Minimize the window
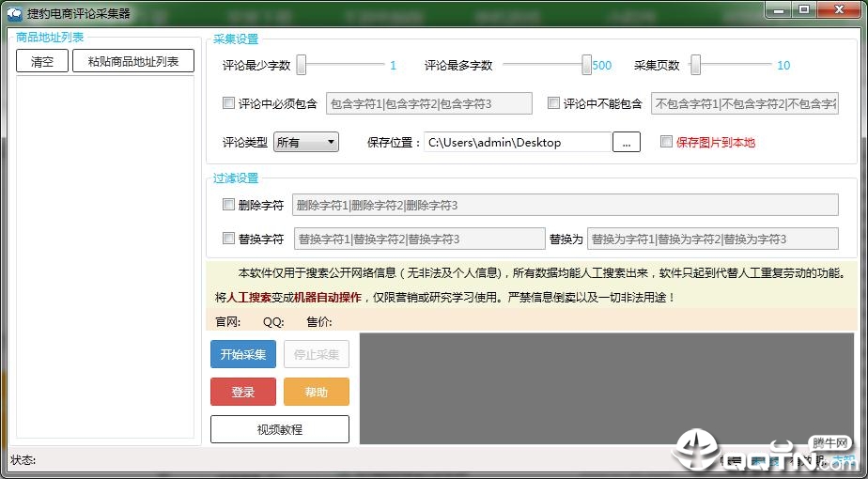 780,9
